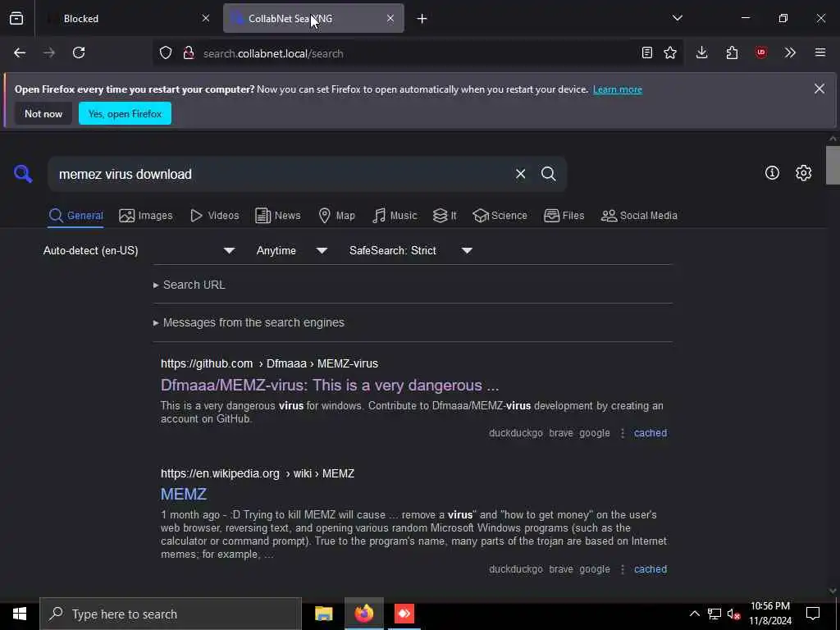Open the MEMZ Wikipedia result title
The width and height of the screenshot is (840, 630).
pos(184,494)
